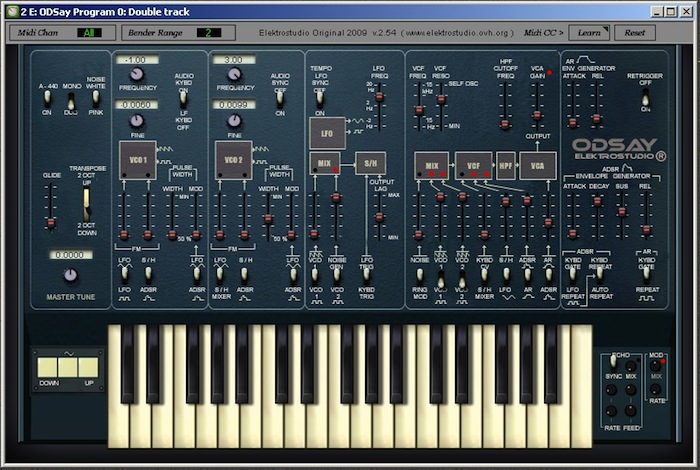The height and width of the screenshot is (470, 700).
Task: Open the Midi Chan 'All' selector
Action: tap(89, 33)
